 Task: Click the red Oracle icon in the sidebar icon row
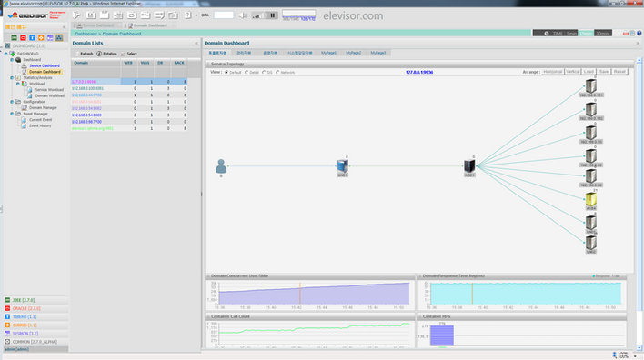23,38
